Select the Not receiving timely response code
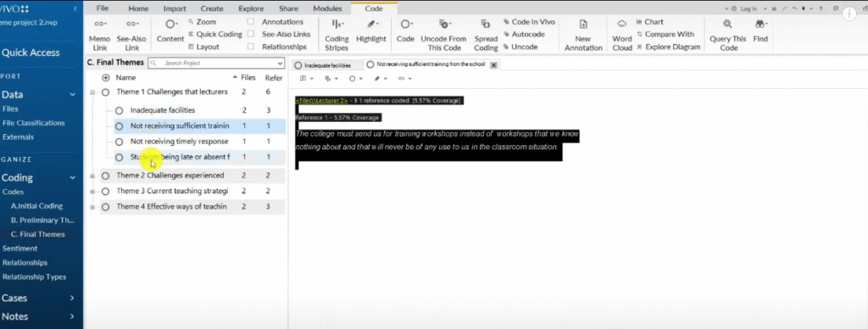The width and height of the screenshot is (868, 329). coord(200,142)
